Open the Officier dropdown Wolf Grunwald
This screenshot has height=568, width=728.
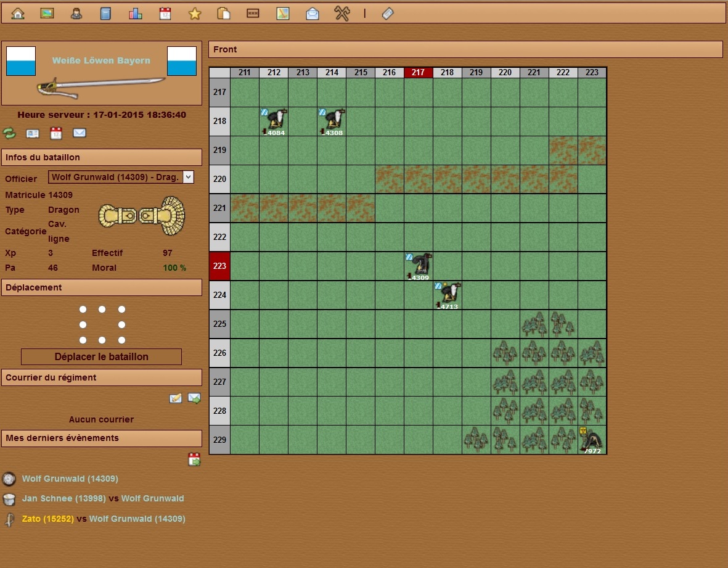tap(121, 178)
